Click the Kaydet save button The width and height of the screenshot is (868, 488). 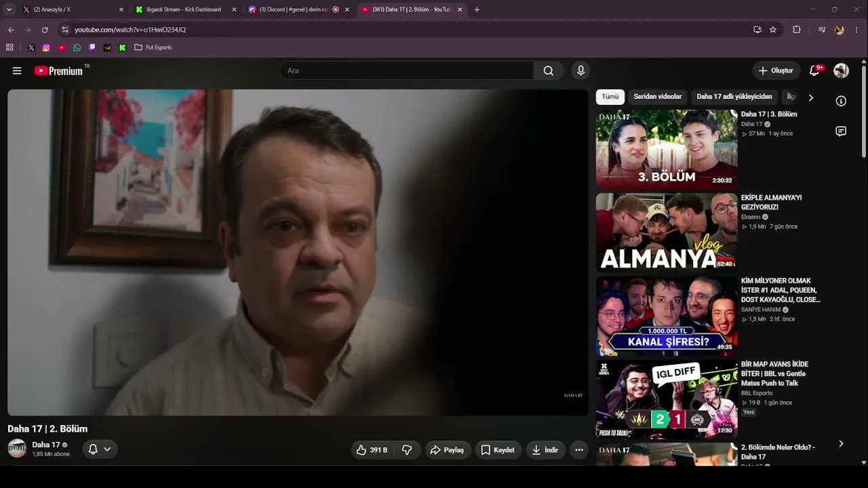click(x=497, y=450)
